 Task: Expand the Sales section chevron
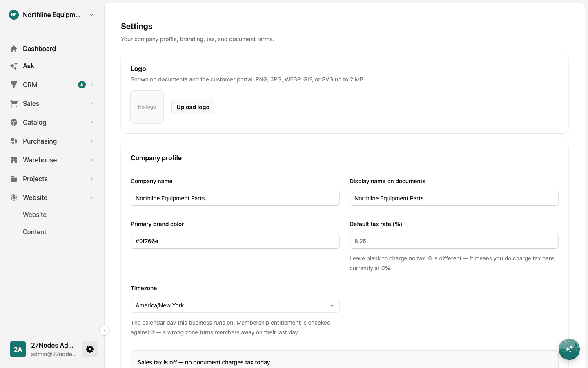[x=91, y=103]
